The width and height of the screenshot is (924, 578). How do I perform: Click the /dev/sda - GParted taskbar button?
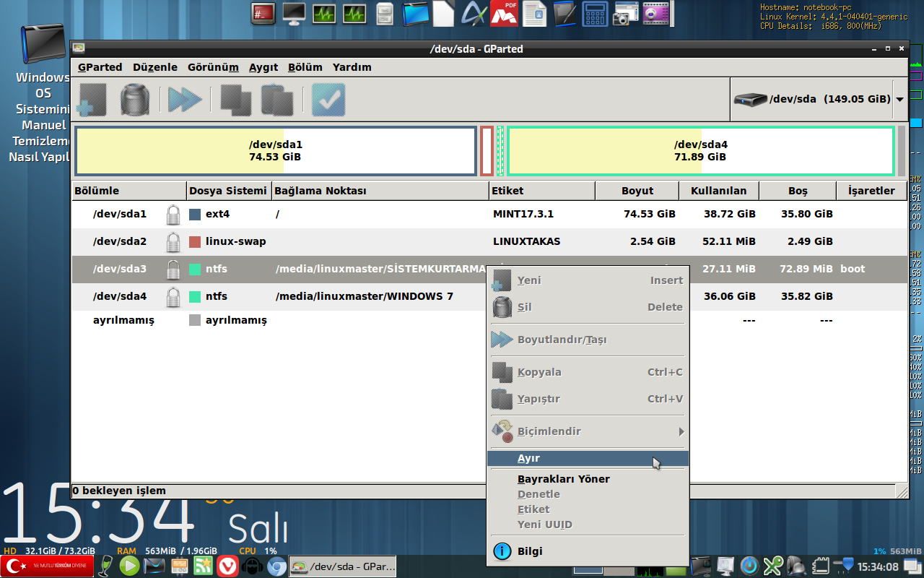click(344, 567)
